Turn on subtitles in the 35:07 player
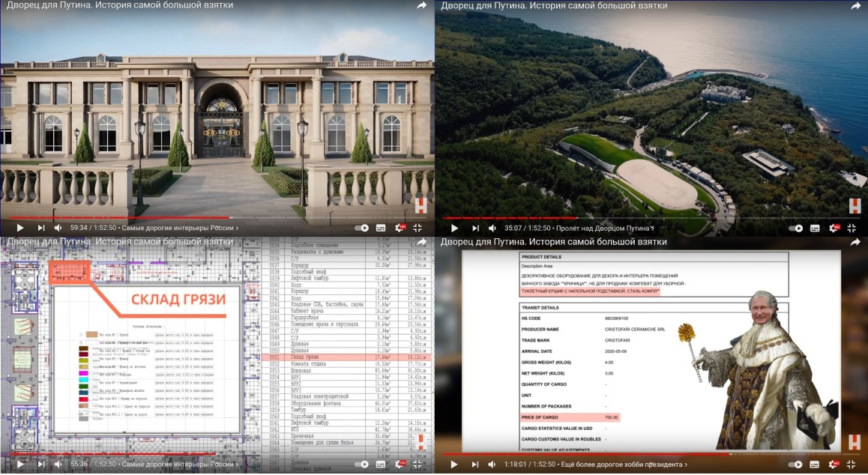 (x=815, y=228)
